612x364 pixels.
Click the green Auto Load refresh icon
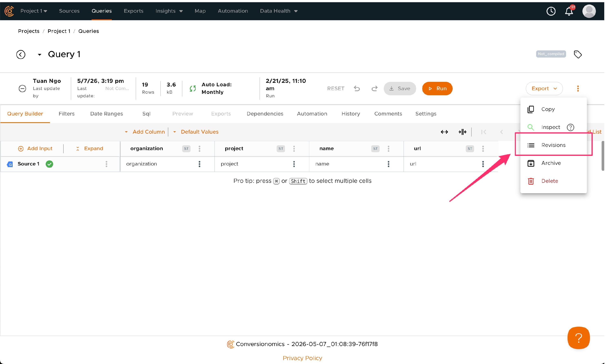[x=193, y=89]
